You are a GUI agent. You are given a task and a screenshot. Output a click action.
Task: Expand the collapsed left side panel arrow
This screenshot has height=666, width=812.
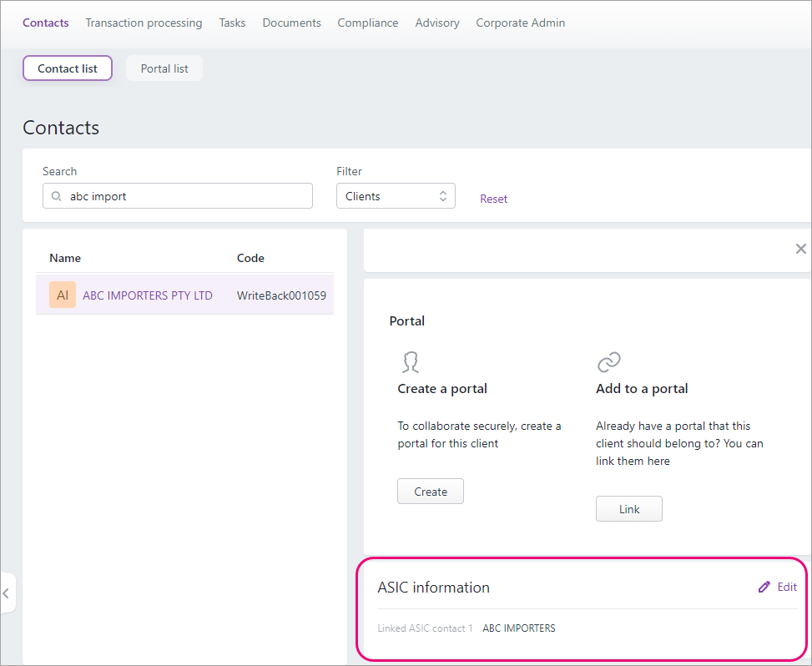pos(6,593)
